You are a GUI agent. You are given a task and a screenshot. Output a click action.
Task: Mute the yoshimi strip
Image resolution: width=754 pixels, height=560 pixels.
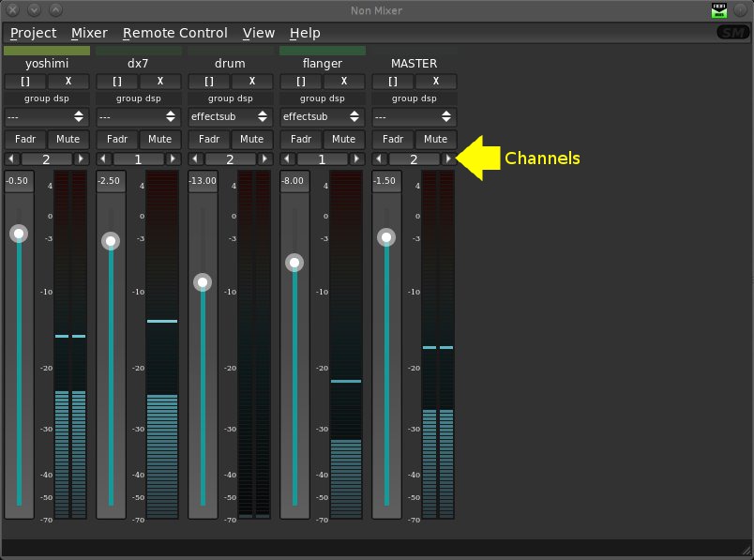pos(68,139)
